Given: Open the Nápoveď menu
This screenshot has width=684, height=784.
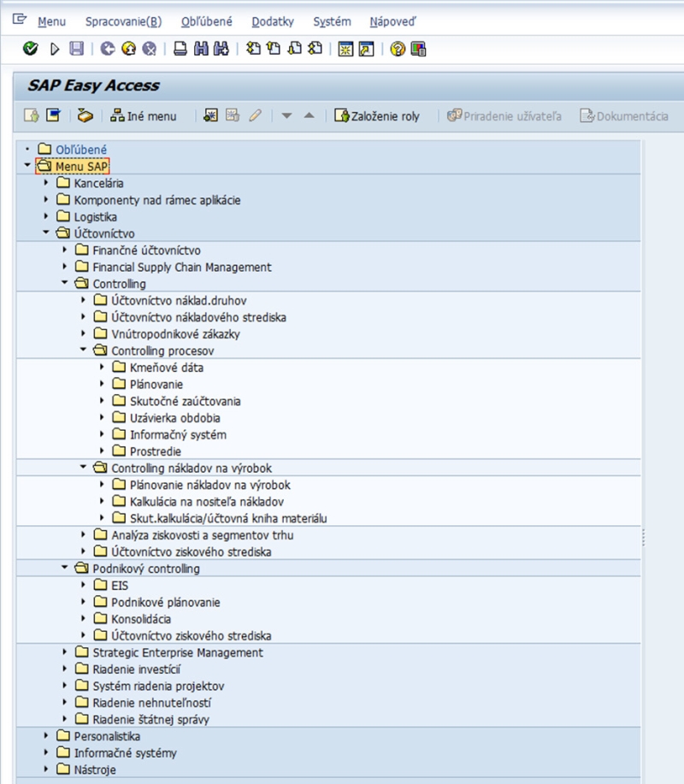Looking at the screenshot, I should [x=392, y=21].
